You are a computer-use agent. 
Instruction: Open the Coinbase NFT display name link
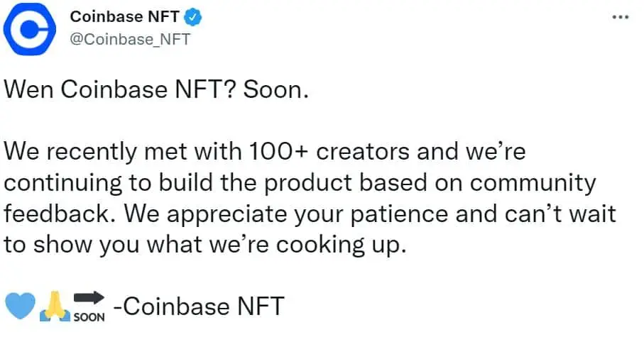click(124, 17)
